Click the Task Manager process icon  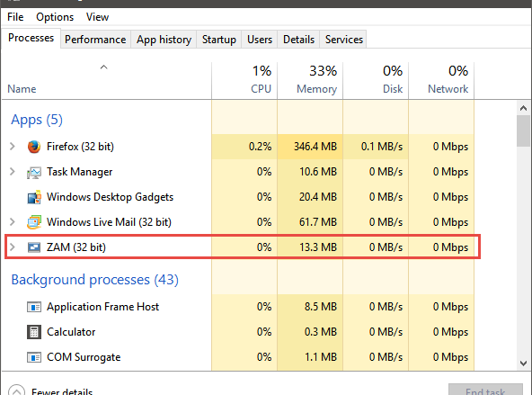click(34, 172)
